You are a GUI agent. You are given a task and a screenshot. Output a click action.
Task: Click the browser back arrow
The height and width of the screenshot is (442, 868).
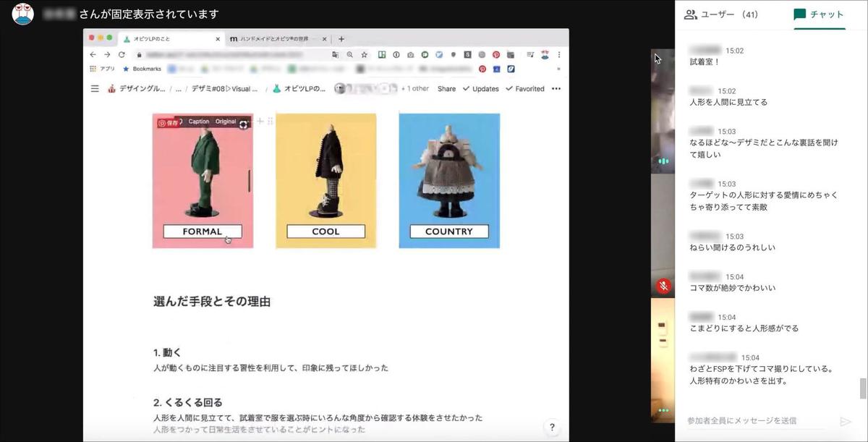click(x=92, y=54)
